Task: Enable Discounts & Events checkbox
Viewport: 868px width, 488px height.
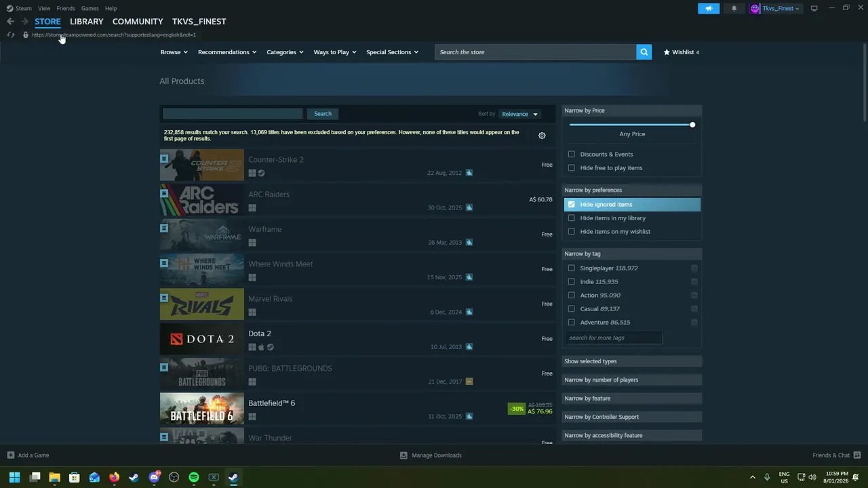Action: 571,155
